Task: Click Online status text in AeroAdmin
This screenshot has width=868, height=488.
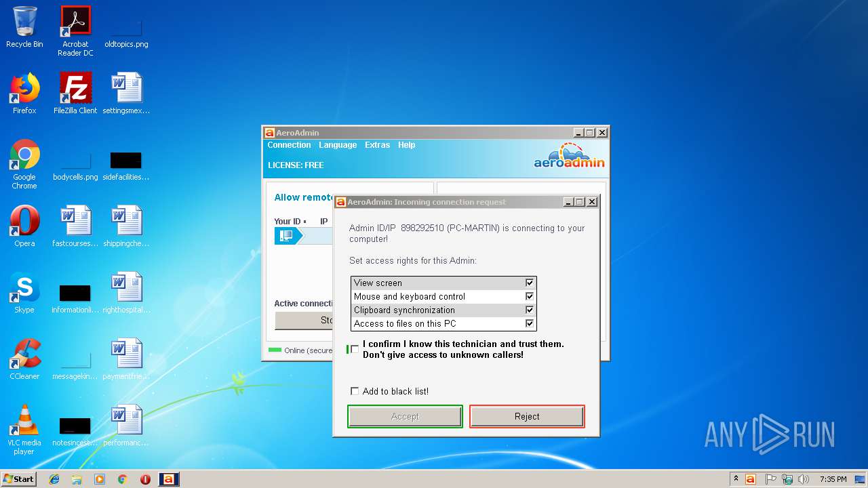Action: coord(308,350)
